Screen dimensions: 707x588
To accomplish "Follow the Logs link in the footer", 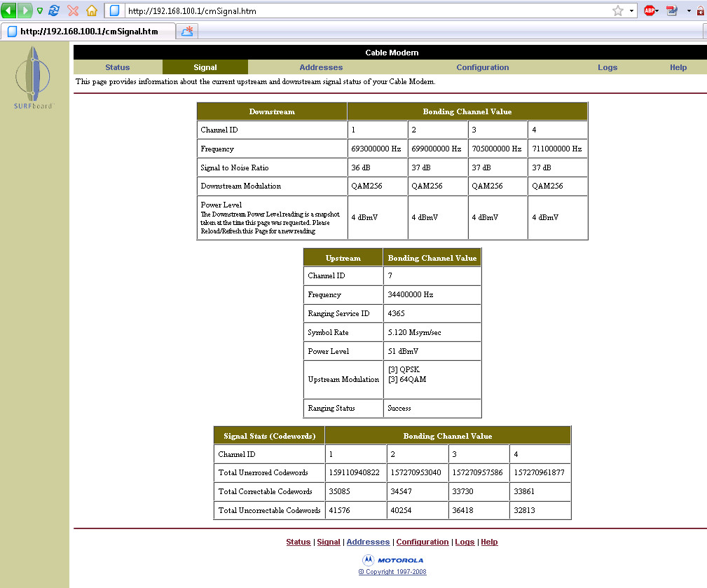I will click(x=465, y=542).
